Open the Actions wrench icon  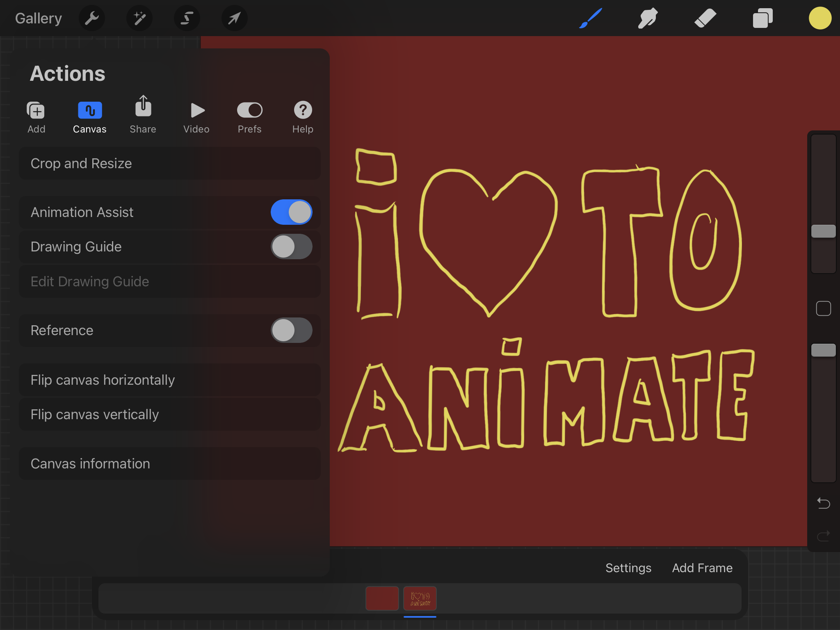coord(92,18)
